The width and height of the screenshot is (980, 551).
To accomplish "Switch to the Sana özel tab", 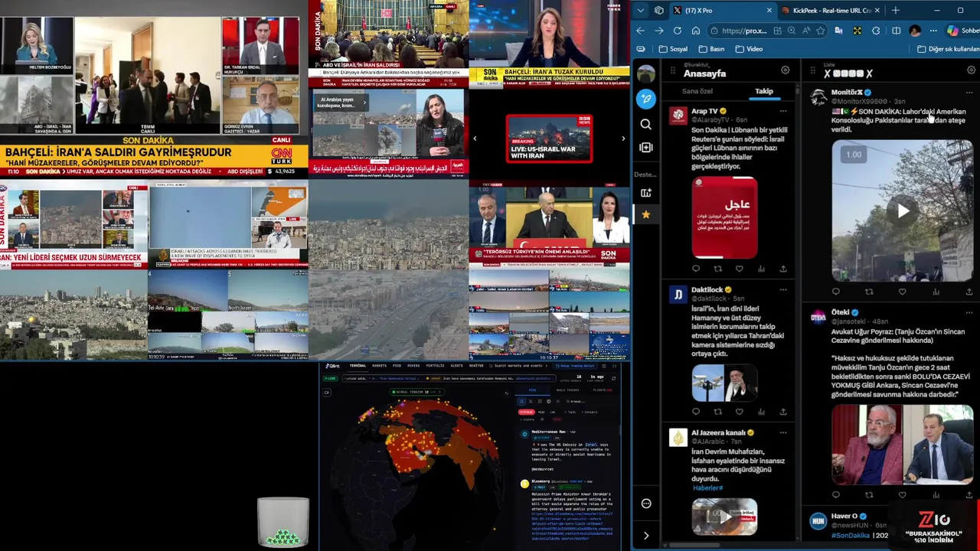I will 697,91.
